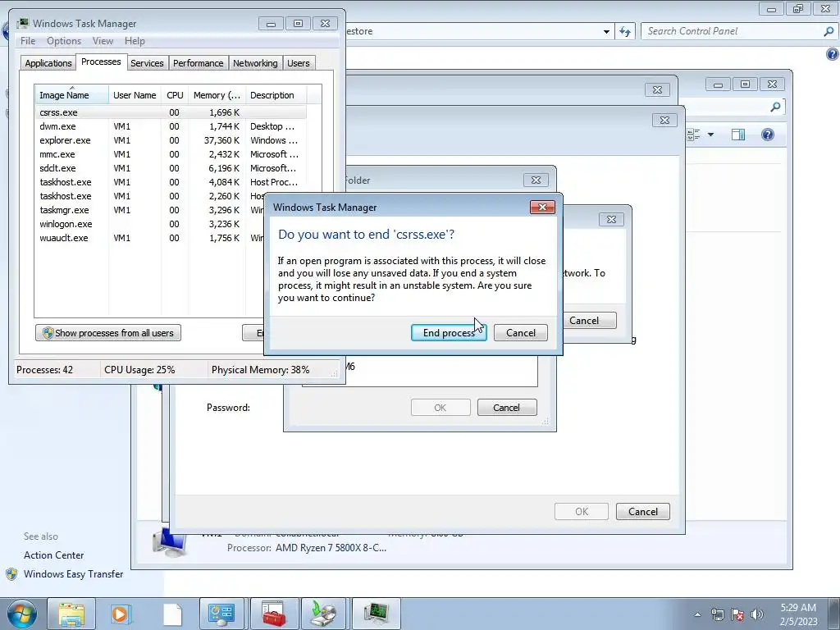Open the Backup and Restore taskbar icon

pyautogui.click(x=324, y=614)
